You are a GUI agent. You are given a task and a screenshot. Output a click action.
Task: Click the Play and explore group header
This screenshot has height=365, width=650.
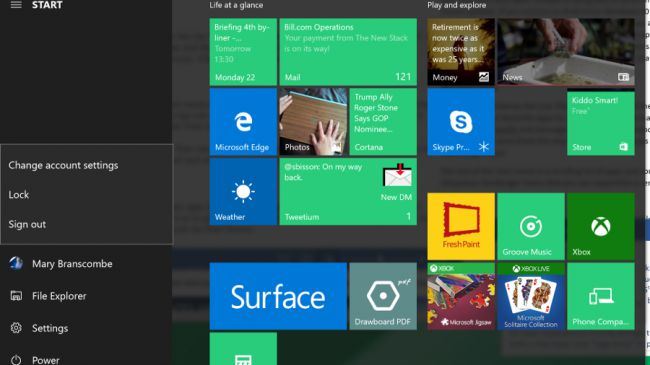point(457,5)
